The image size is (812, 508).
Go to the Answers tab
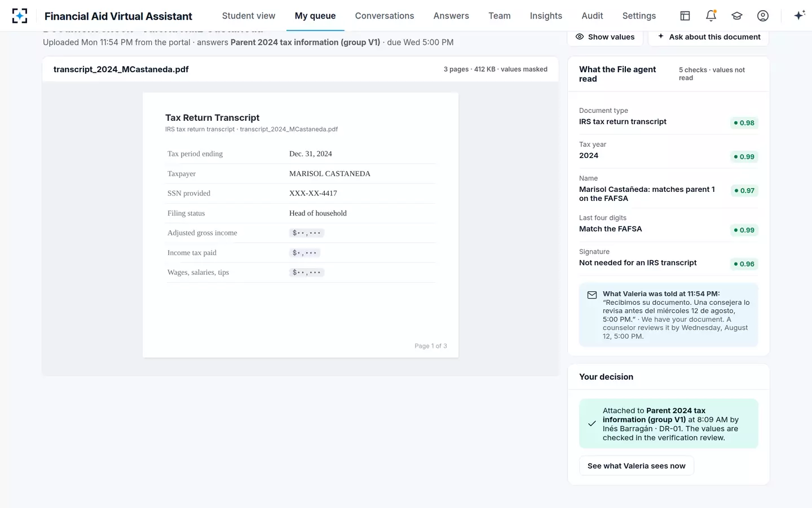click(x=451, y=16)
